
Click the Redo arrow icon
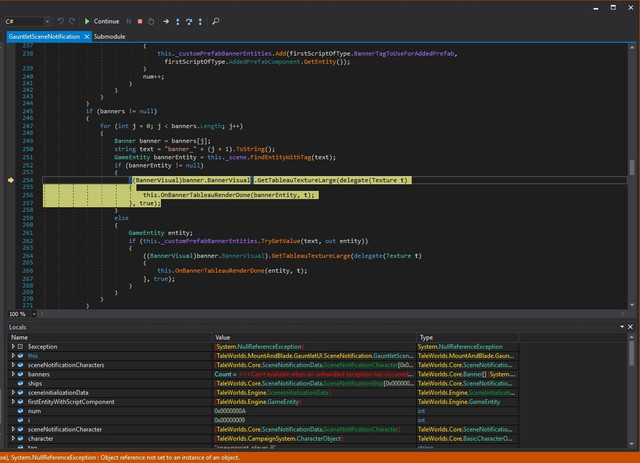pos(72,21)
